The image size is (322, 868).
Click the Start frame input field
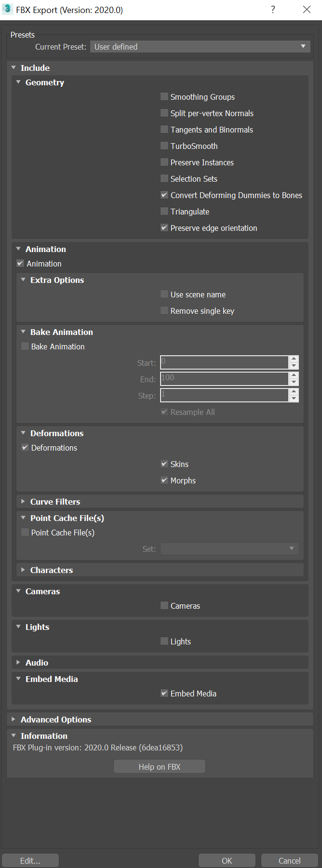224,362
